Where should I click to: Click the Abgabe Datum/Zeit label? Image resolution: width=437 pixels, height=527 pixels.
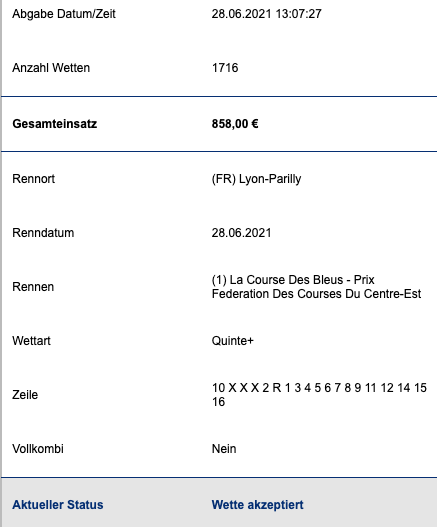(x=64, y=14)
